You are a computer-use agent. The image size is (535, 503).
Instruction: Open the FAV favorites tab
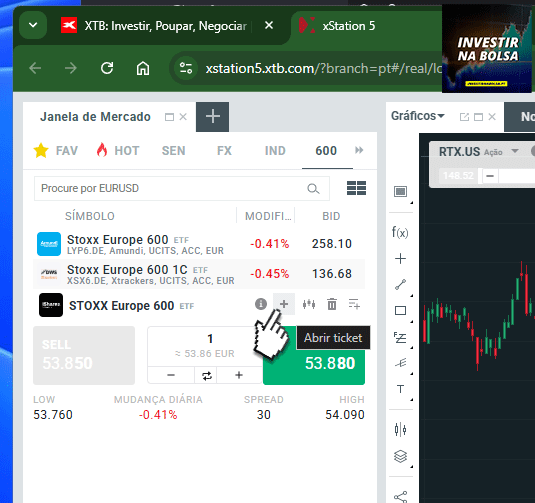coord(56,150)
